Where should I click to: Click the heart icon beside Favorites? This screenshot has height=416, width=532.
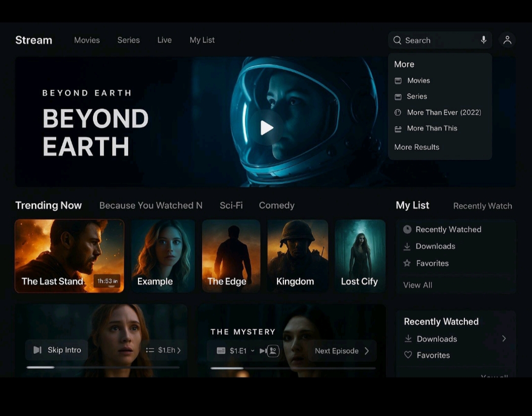pyautogui.click(x=408, y=355)
